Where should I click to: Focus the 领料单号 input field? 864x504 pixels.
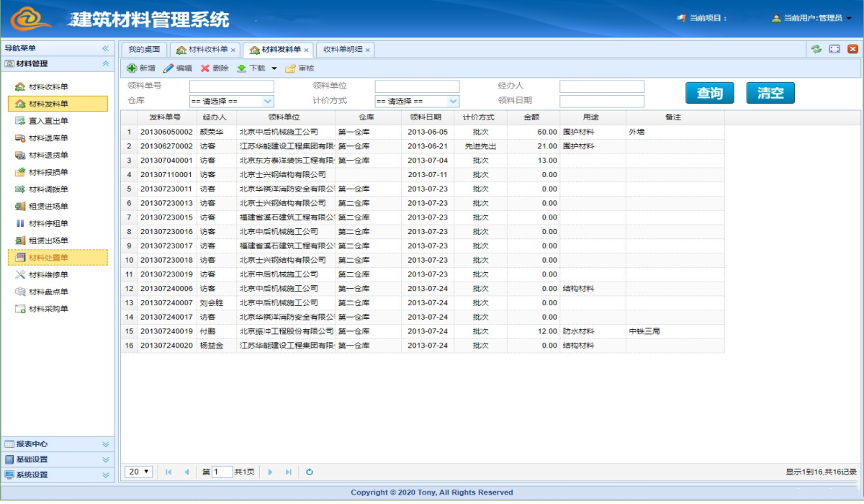[232, 86]
